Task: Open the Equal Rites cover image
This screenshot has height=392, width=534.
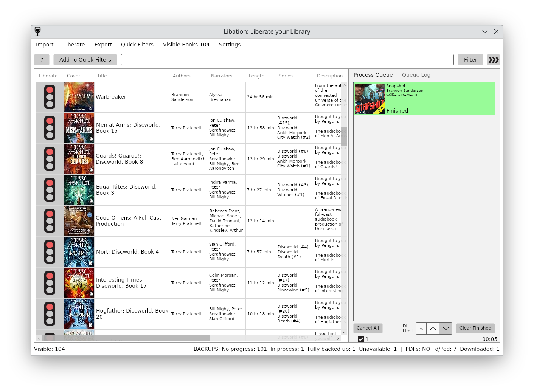Action: (x=79, y=190)
